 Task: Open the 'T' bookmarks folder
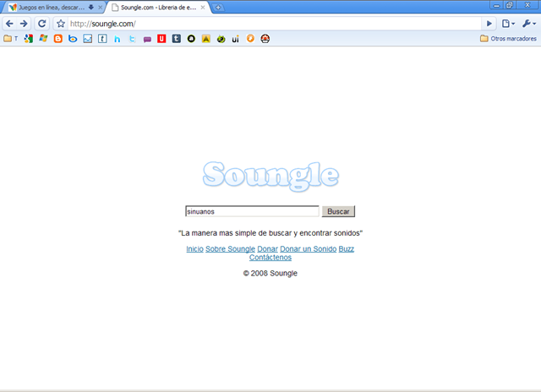click(x=11, y=39)
